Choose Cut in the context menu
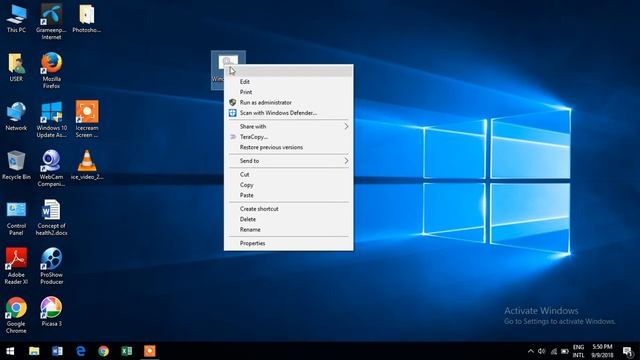 (x=289, y=174)
